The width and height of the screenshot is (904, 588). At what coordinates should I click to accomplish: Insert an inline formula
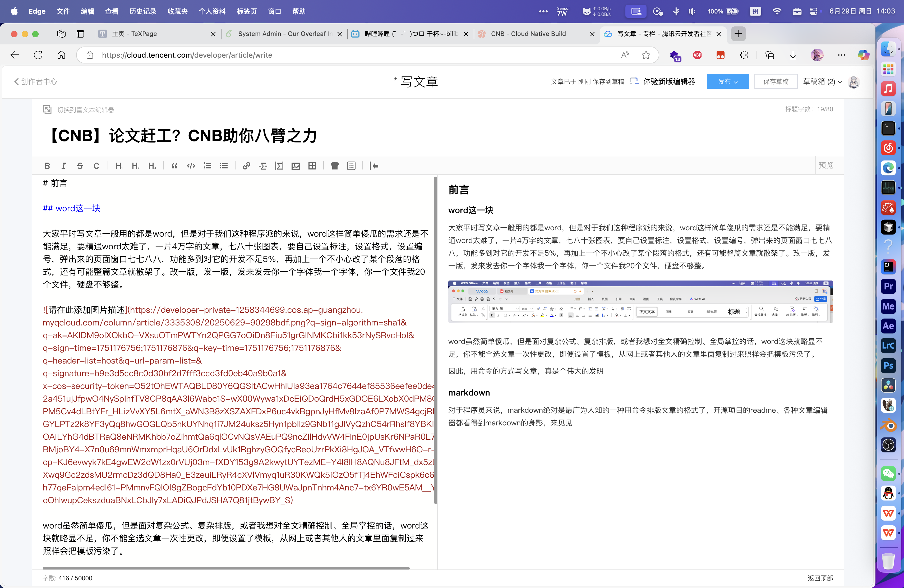click(x=263, y=166)
